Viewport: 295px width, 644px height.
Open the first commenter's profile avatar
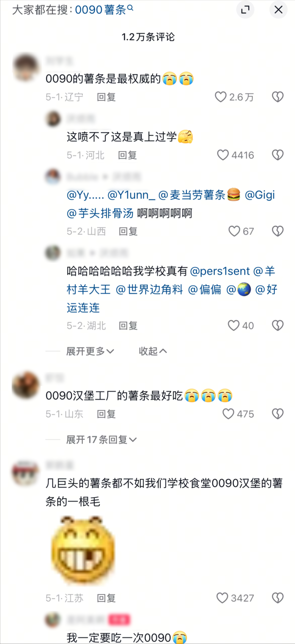pos(26,68)
